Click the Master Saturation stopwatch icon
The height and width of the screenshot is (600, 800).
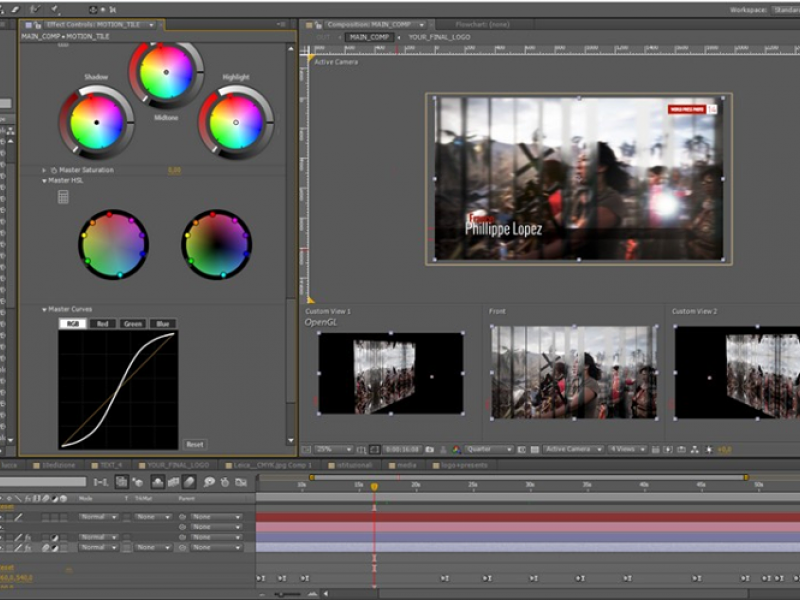[x=54, y=170]
